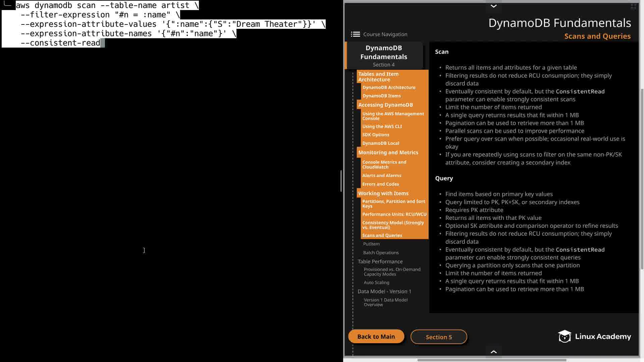
Task: Click the horizontal scrollbar at bottom of panel
Action: 492,360
